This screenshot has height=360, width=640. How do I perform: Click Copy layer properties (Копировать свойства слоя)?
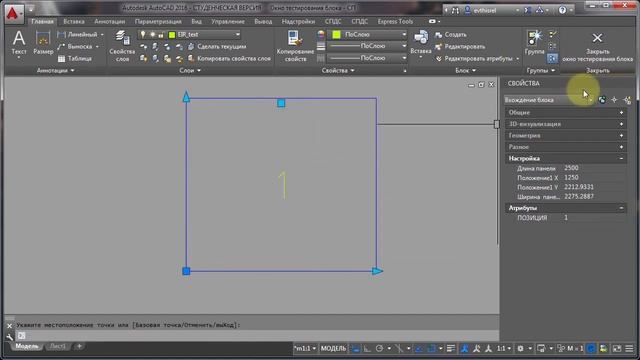(x=229, y=58)
